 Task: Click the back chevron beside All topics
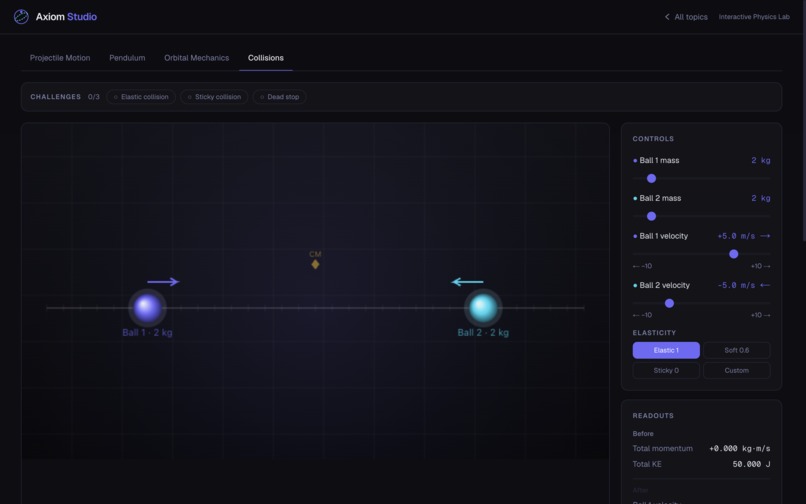667,17
